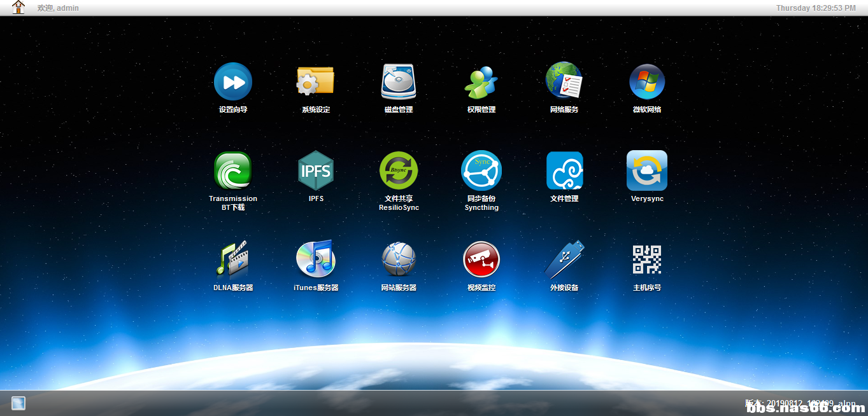The height and width of the screenshot is (416, 868).
Task: Launch 网站服务器 web server icon
Action: pyautogui.click(x=399, y=260)
